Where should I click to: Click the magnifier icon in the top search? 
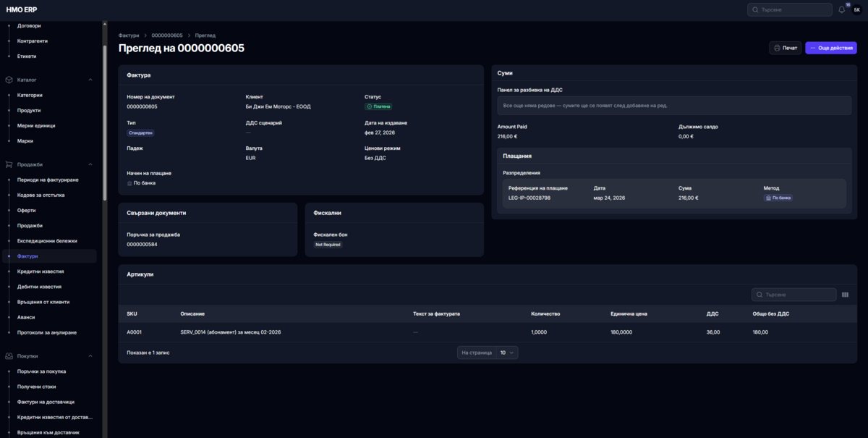pos(756,10)
